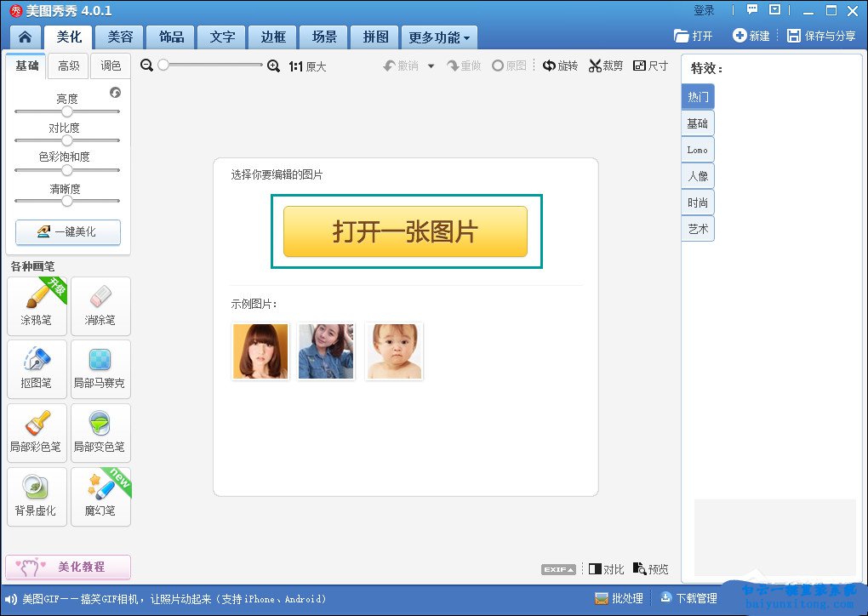Click the home icon tab

click(x=26, y=37)
